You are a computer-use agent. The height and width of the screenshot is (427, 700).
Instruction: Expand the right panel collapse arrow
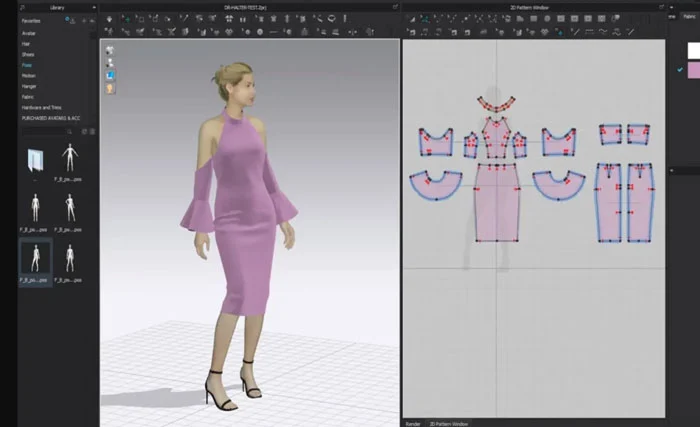tap(671, 171)
